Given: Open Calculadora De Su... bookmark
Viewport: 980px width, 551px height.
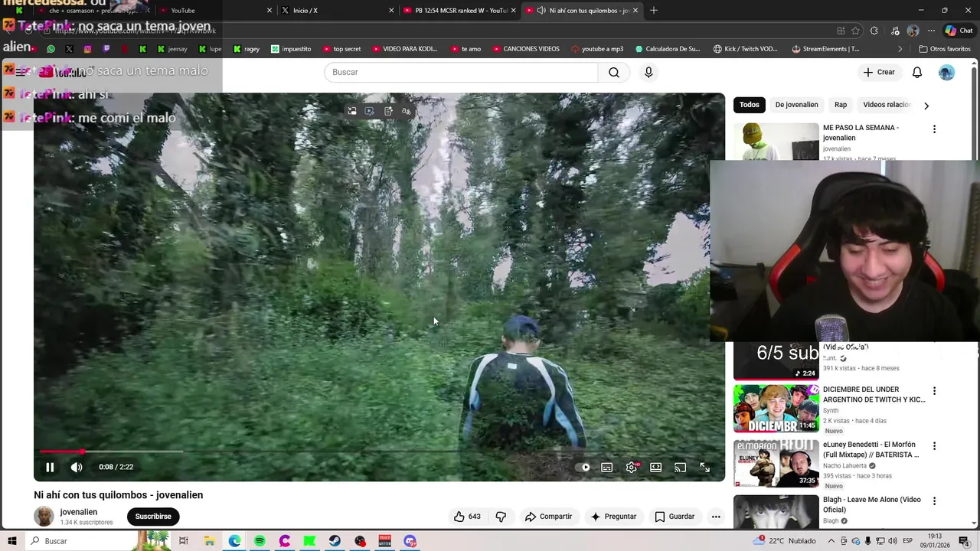Looking at the screenshot, I should point(668,49).
